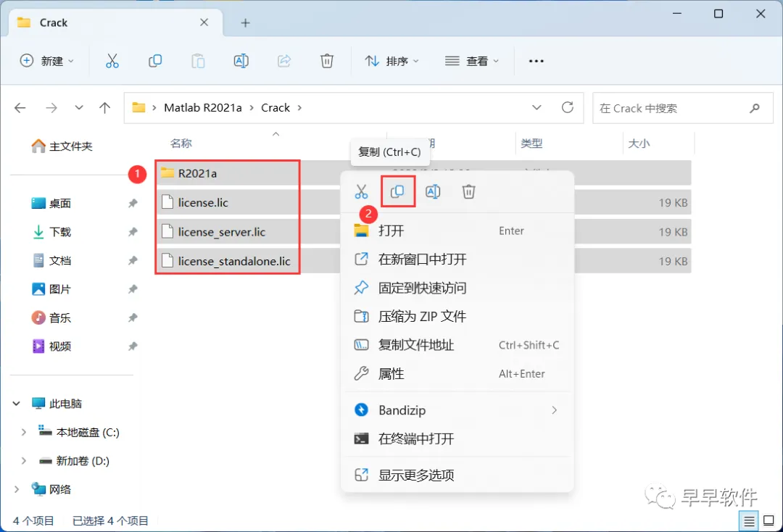Expand address bar history chevron
This screenshot has height=532, width=783.
[536, 107]
